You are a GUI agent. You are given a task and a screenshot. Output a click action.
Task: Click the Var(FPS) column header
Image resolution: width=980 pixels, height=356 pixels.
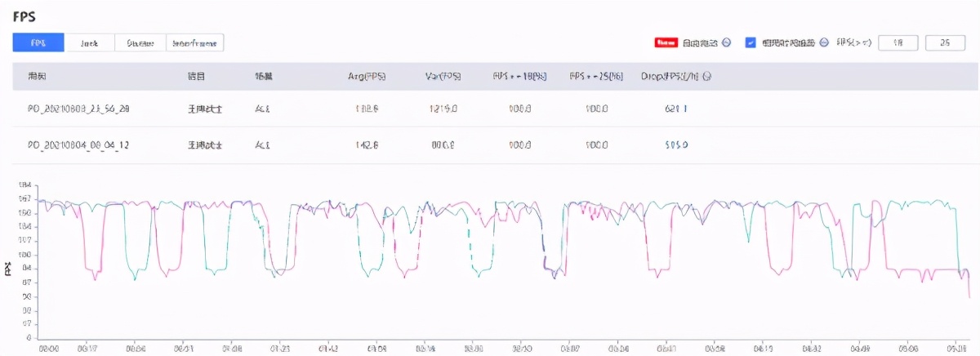pos(443,76)
